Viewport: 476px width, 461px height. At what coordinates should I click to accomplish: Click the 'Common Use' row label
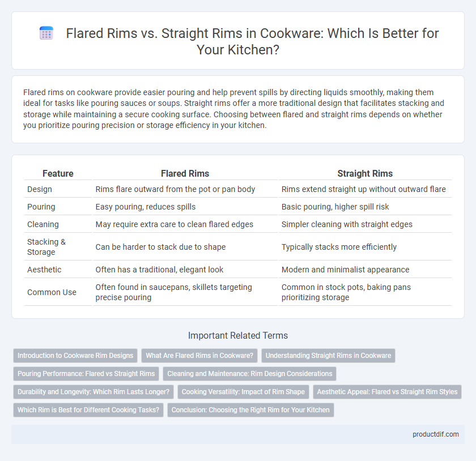tap(52, 292)
